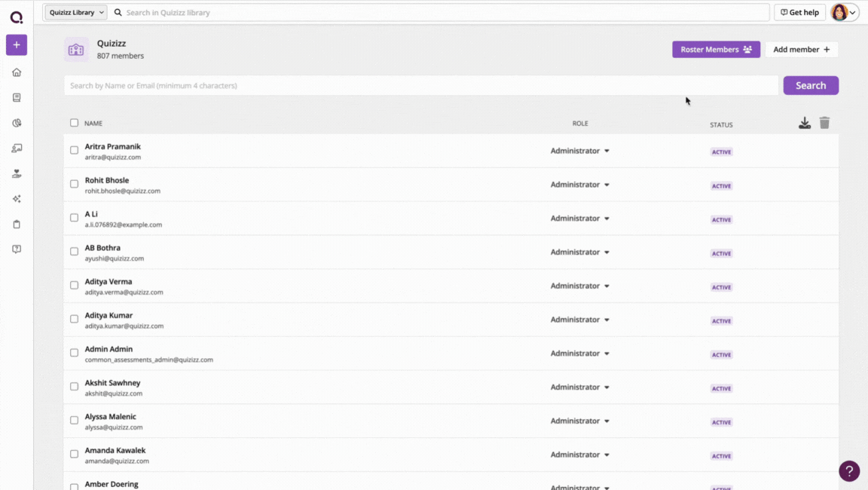
Task: Click the name Alyssa Malenic
Action: point(110,416)
